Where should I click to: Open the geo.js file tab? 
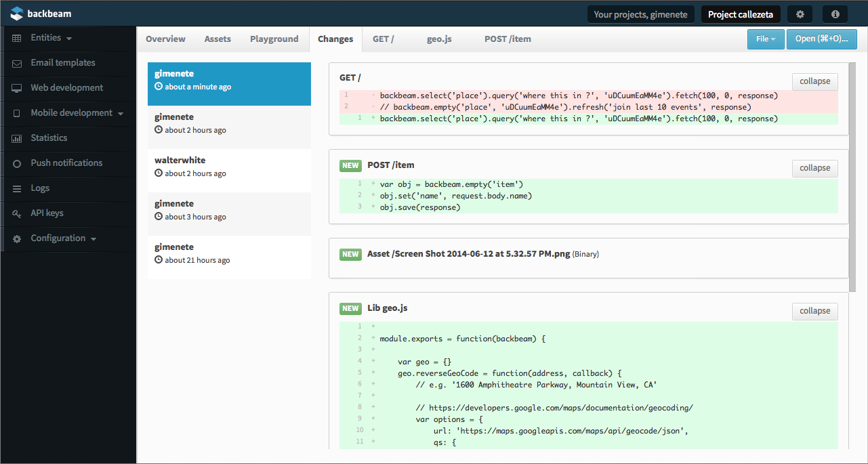pyautogui.click(x=439, y=39)
